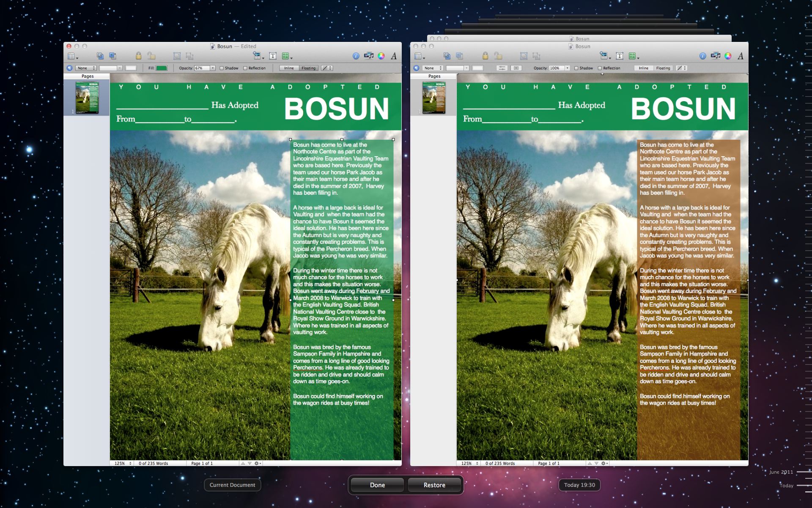Viewport: 812px width, 508px height.
Task: Open the Fonts panel in the Edited window
Action: (394, 56)
